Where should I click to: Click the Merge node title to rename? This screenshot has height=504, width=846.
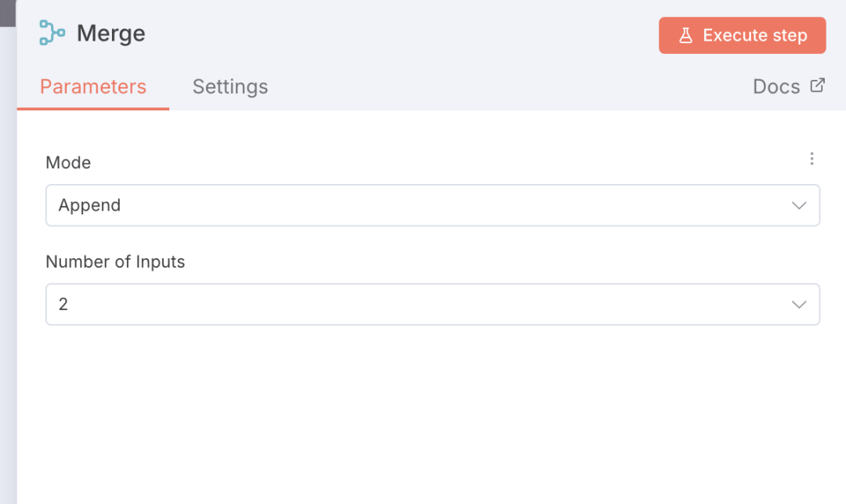tap(111, 34)
